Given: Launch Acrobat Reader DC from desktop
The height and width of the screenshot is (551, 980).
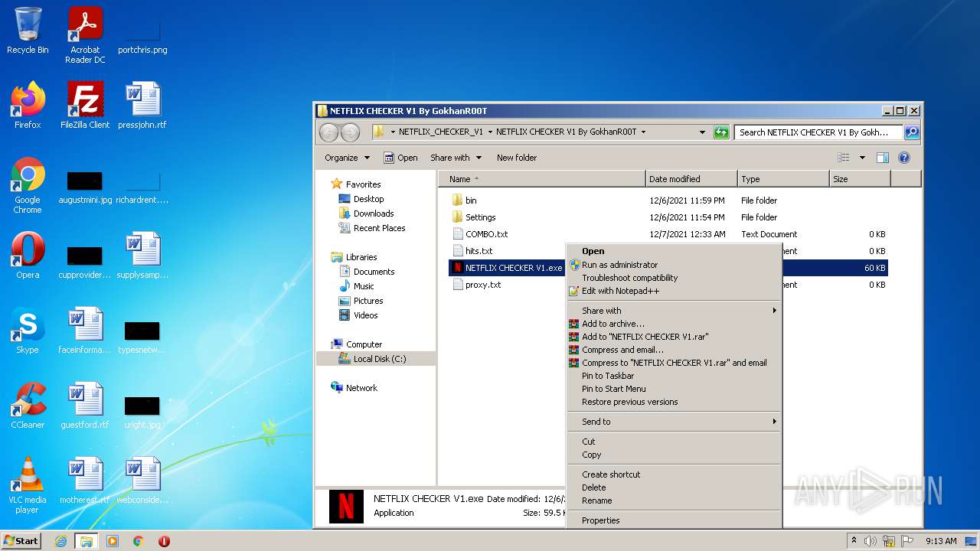Looking at the screenshot, I should pos(85,35).
